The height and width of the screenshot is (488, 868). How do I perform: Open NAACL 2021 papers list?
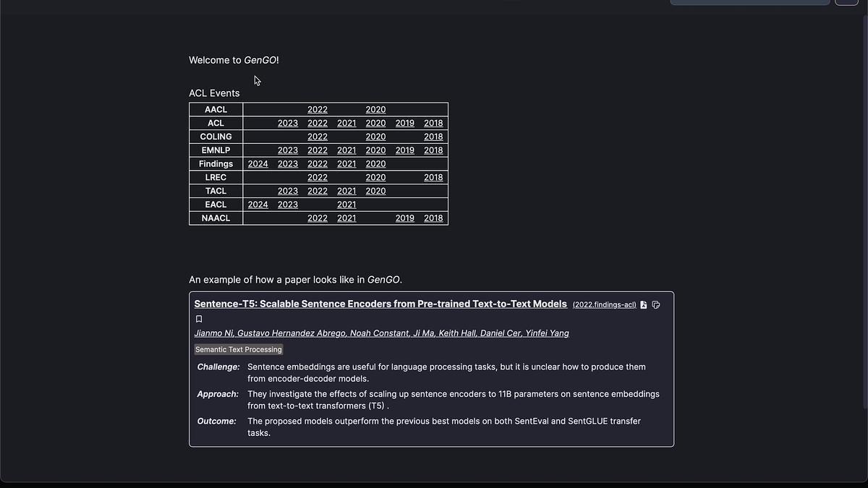(346, 218)
